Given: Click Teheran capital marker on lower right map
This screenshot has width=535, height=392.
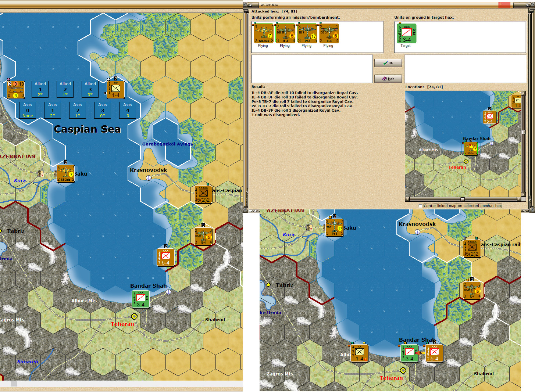Looking at the screenshot, I should (x=403, y=370).
